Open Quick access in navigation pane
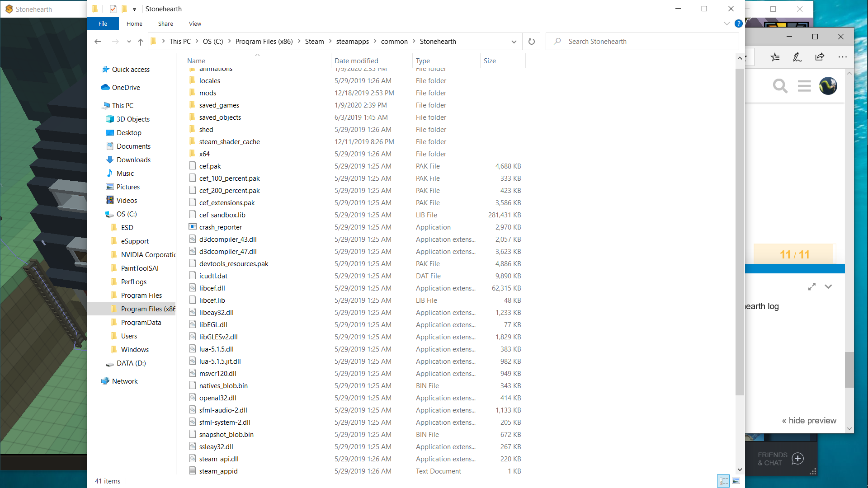 (x=131, y=70)
